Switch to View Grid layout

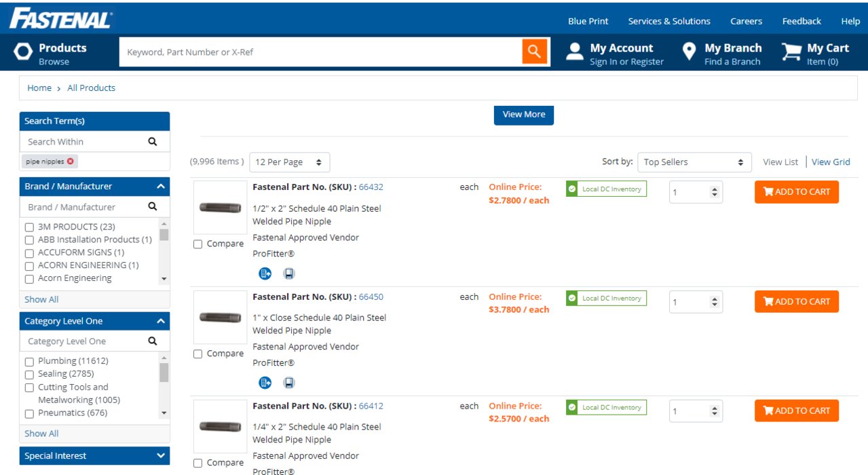pyautogui.click(x=831, y=162)
